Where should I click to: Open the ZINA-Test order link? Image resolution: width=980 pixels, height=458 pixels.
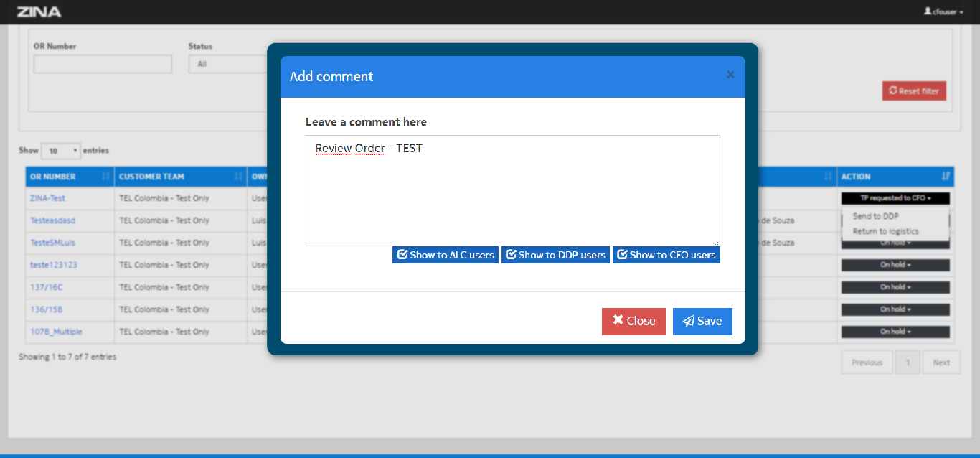(47, 198)
